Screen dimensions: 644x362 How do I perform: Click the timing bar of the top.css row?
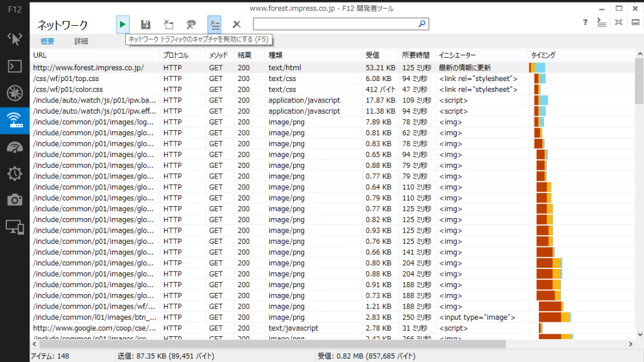[540, 79]
